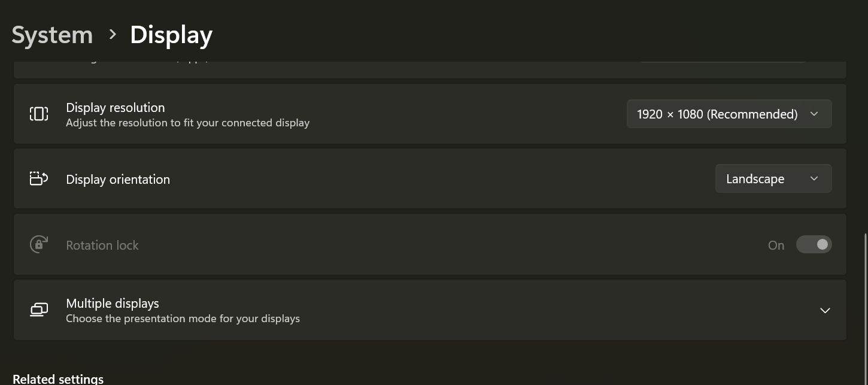Image resolution: width=868 pixels, height=385 pixels.
Task: Click the chevron between System and Display breadcrumb
Action: coord(112,35)
